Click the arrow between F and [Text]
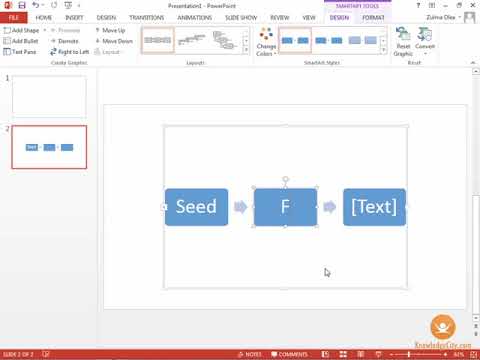This screenshot has width=480, height=360. tap(330, 207)
